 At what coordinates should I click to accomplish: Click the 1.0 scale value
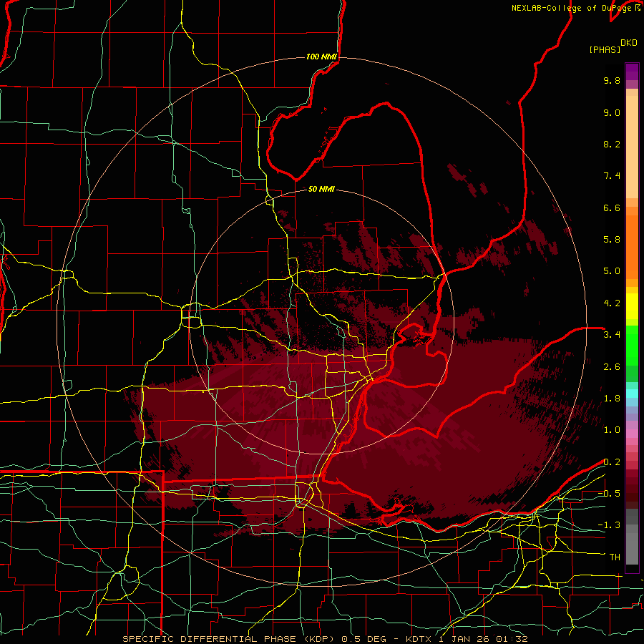(x=612, y=430)
